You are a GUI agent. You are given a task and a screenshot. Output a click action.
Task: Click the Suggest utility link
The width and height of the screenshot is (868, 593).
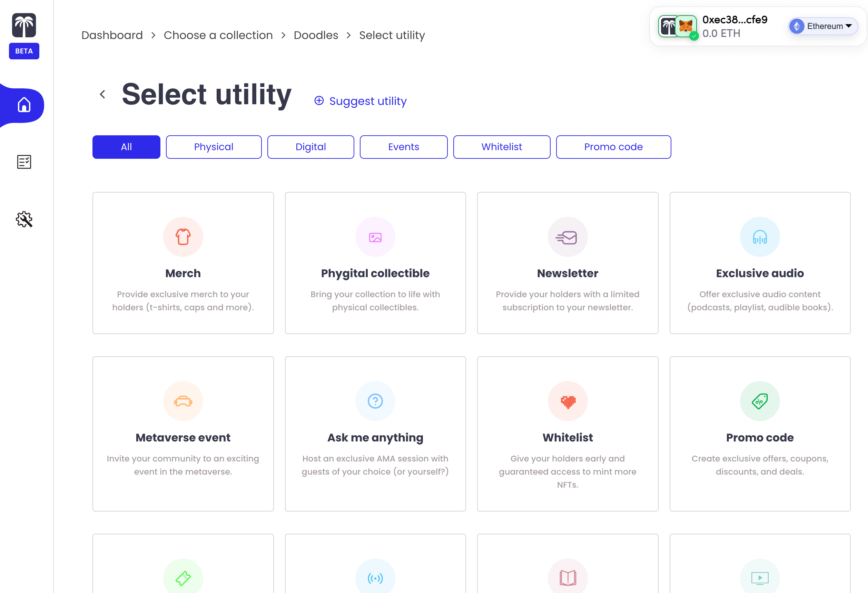pyautogui.click(x=361, y=101)
